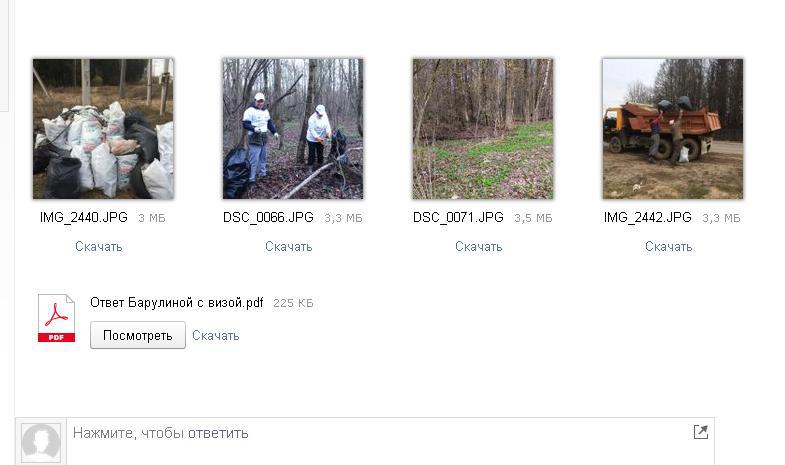
Task: Click the PDF file icon
Action: pos(56,318)
